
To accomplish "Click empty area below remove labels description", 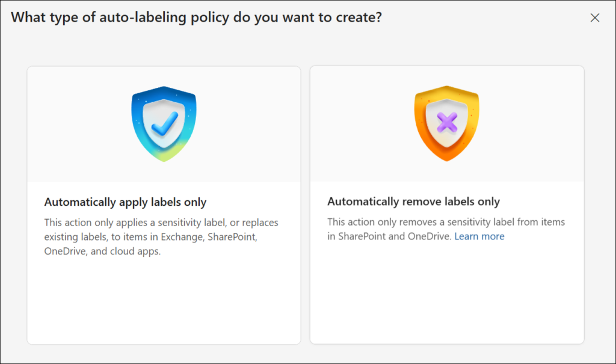I will point(446,295).
